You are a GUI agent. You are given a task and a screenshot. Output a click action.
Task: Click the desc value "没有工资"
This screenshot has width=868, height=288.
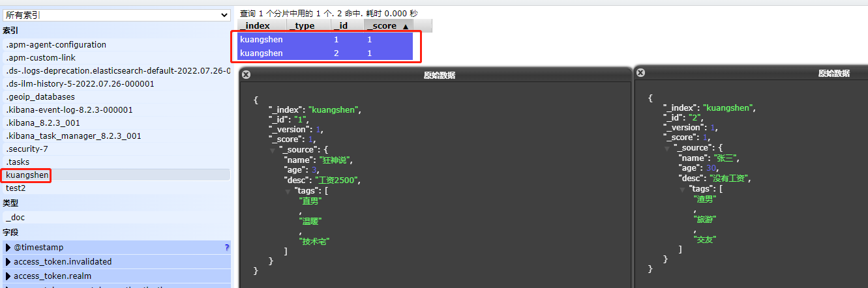729,179
